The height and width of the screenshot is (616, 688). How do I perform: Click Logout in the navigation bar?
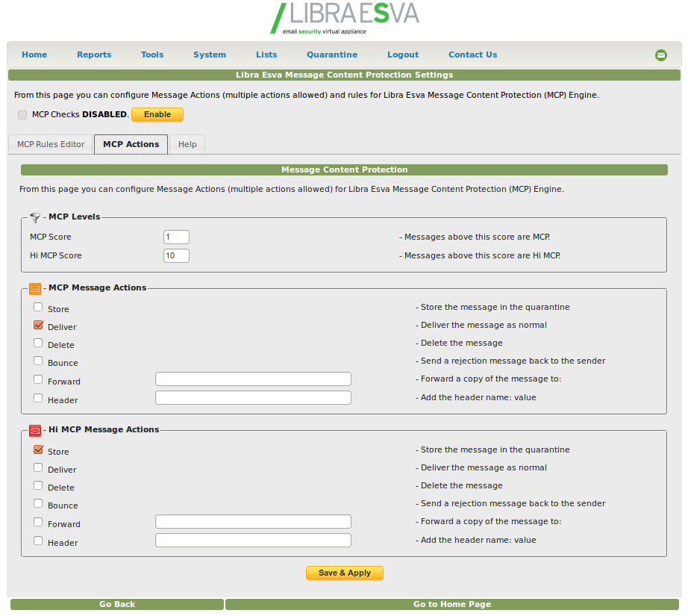coord(403,55)
